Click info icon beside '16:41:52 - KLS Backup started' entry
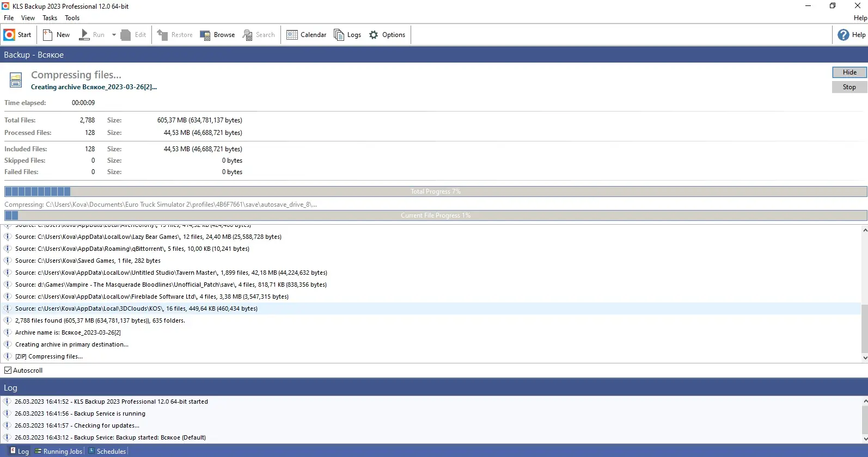 pyautogui.click(x=7, y=402)
